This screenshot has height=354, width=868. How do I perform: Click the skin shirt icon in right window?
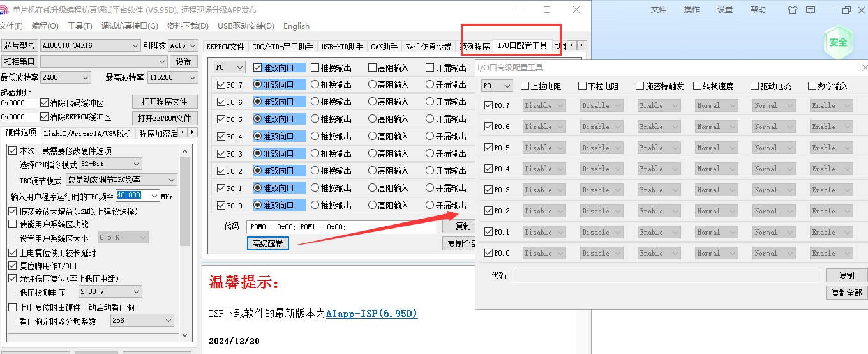[792, 10]
